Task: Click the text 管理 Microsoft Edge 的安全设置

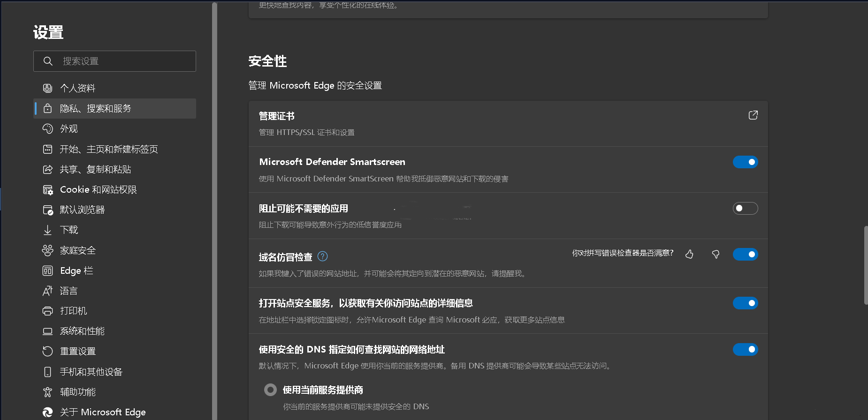Action: (x=315, y=85)
